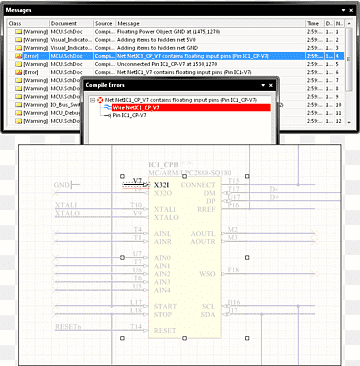
Task: Click the GND power object on schematic
Action: click(x=66, y=185)
